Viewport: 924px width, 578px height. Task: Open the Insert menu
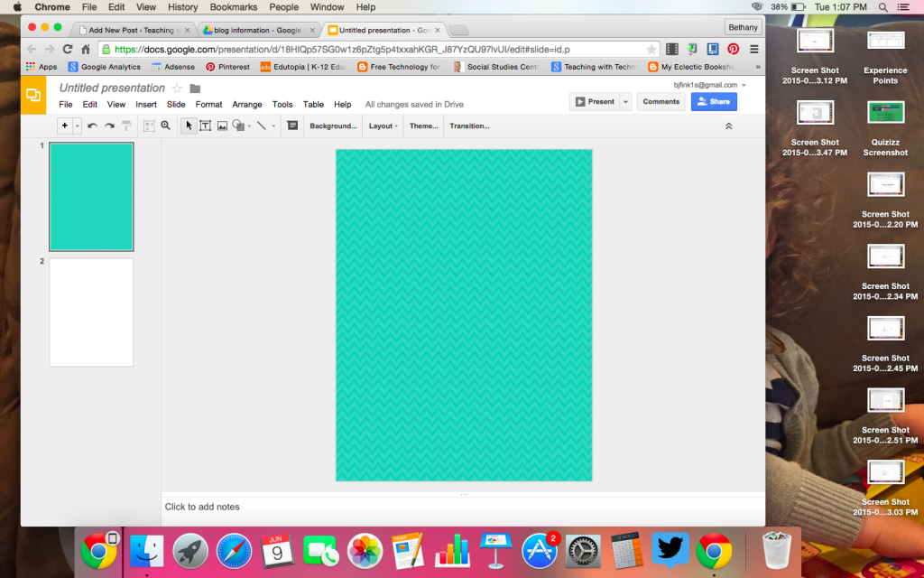(146, 105)
